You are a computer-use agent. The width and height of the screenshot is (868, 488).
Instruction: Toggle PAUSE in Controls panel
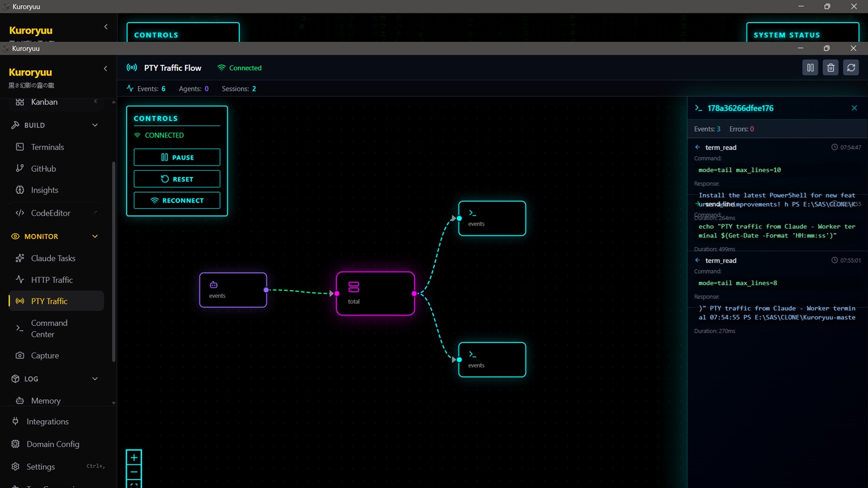[x=177, y=157]
